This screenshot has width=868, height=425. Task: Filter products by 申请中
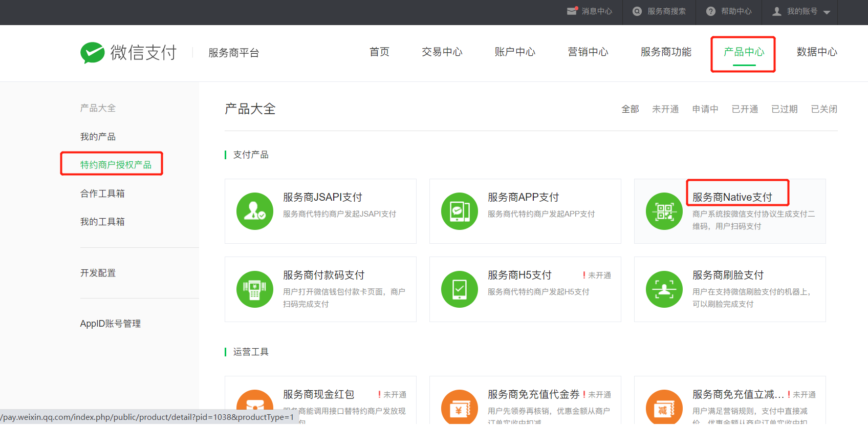705,109
